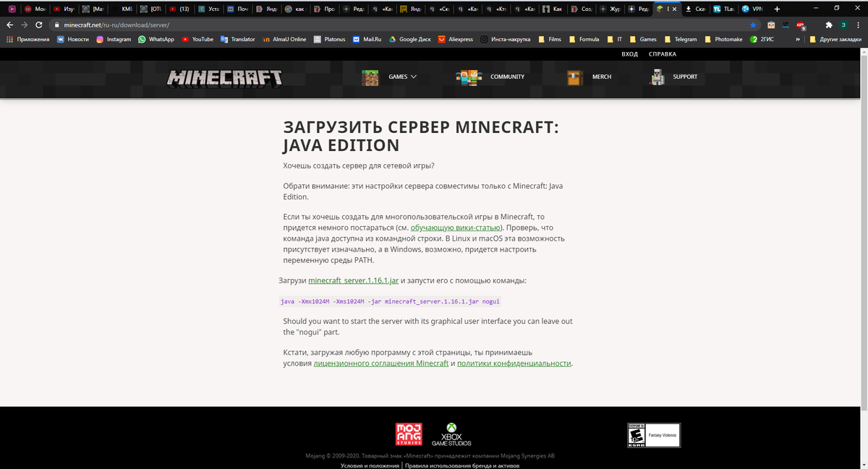Open the Google Диск bookmark

[x=410, y=39]
